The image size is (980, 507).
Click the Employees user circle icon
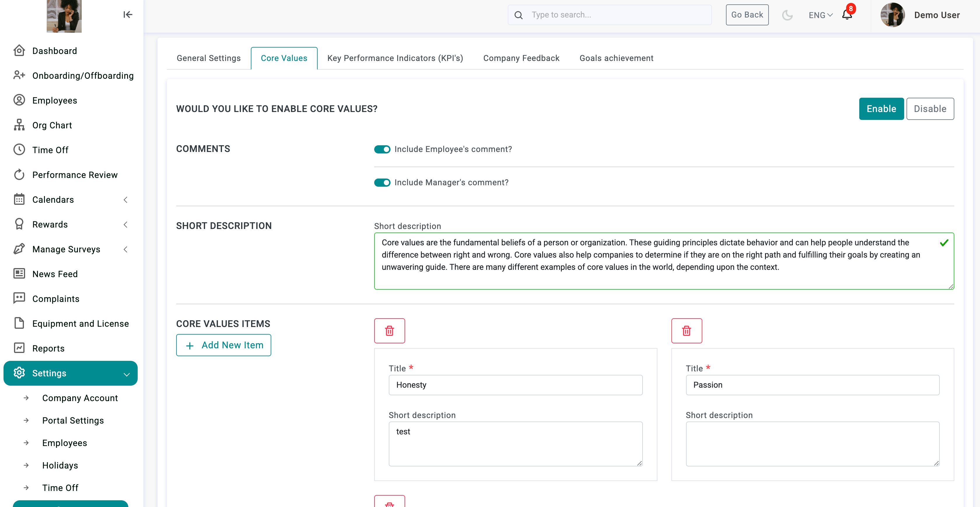[19, 100]
